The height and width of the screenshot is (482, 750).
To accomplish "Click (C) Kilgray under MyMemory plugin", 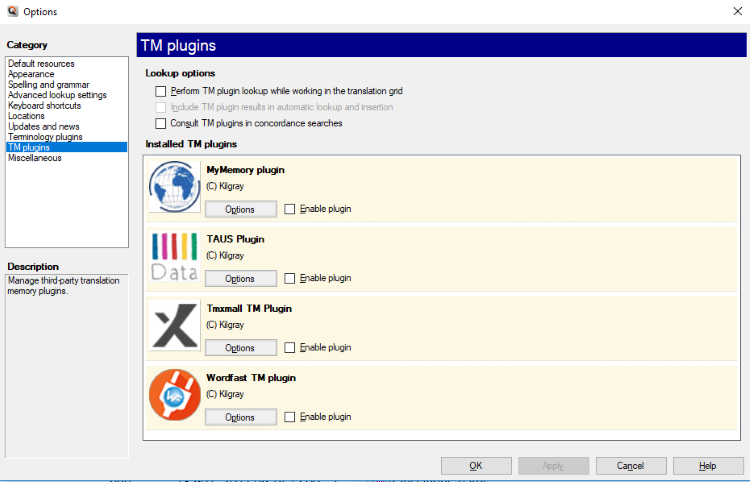I will point(225,186).
